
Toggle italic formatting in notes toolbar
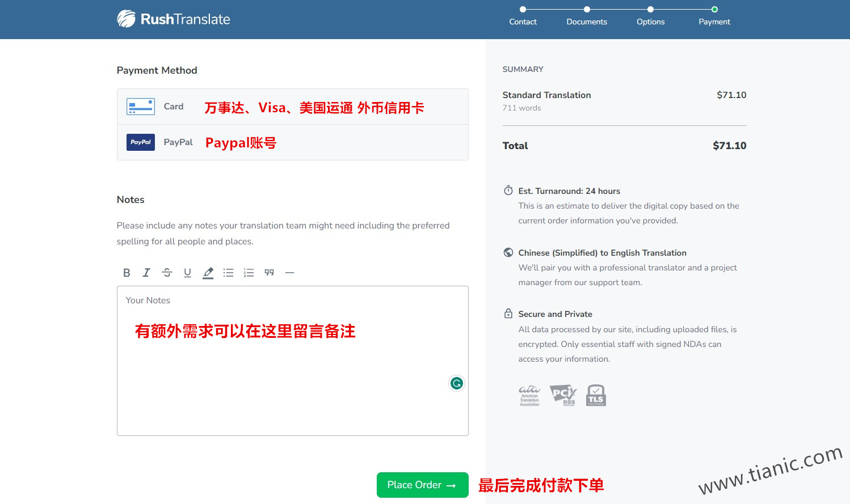(x=146, y=273)
